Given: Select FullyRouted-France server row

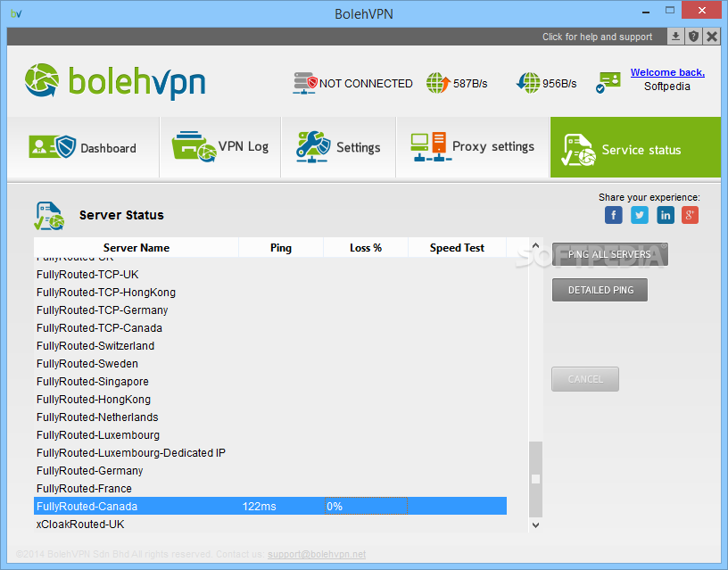Looking at the screenshot, I should 270,488.
